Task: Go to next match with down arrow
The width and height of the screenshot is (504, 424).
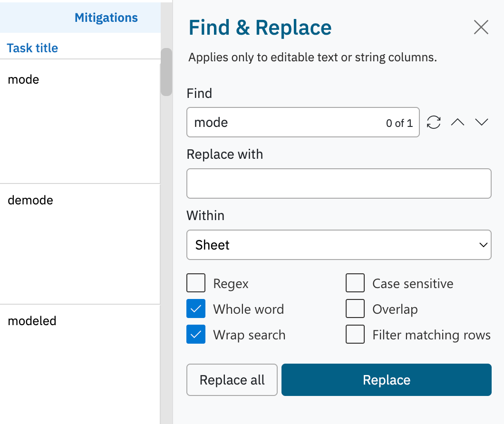Action: (x=482, y=123)
